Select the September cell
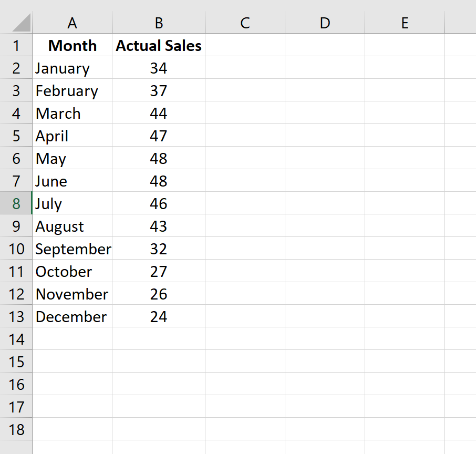 [x=73, y=249]
